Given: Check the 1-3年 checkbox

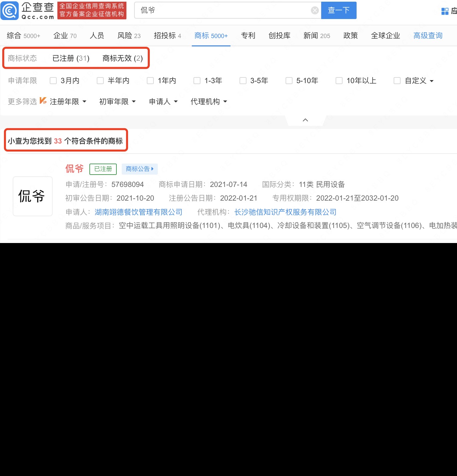Looking at the screenshot, I should click(197, 81).
